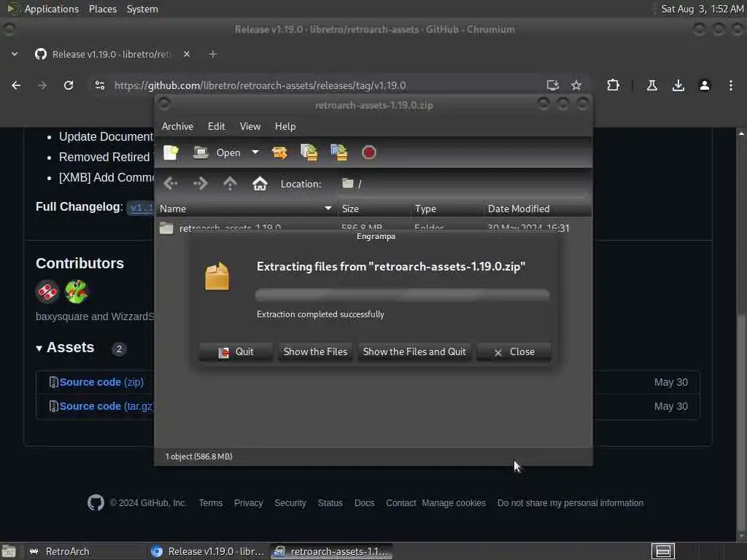Open the Privacy footer link
This screenshot has height=560, width=747.
click(x=248, y=503)
